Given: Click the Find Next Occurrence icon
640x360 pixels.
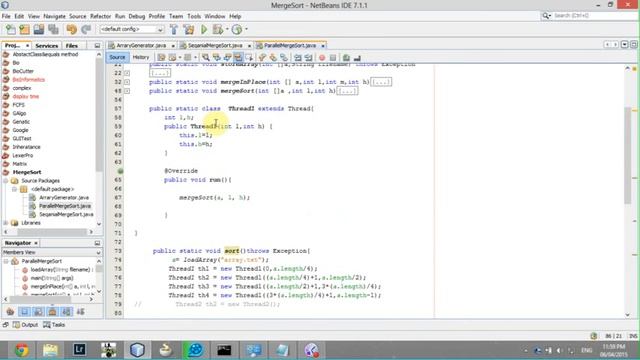Looking at the screenshot, I should pos(227,58).
